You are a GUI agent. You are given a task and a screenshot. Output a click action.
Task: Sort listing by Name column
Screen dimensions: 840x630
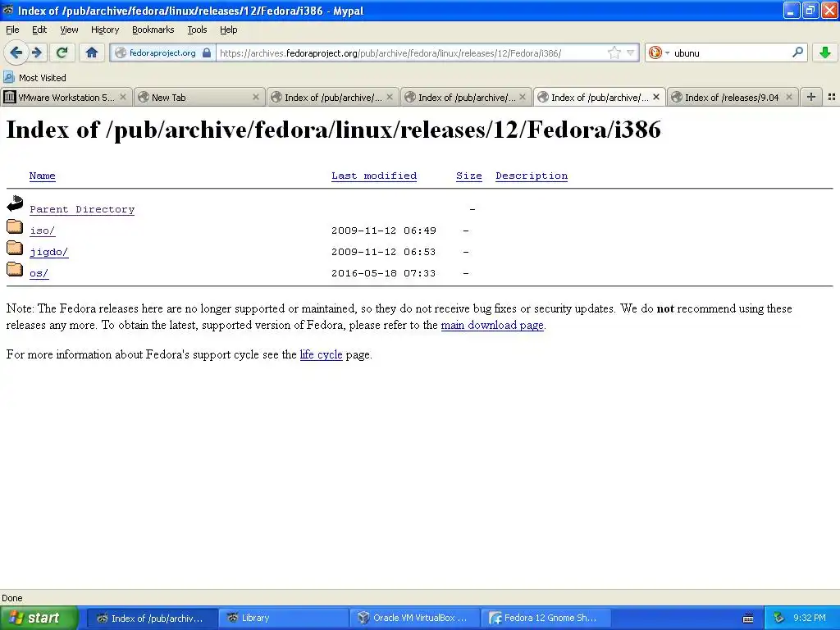pos(43,176)
